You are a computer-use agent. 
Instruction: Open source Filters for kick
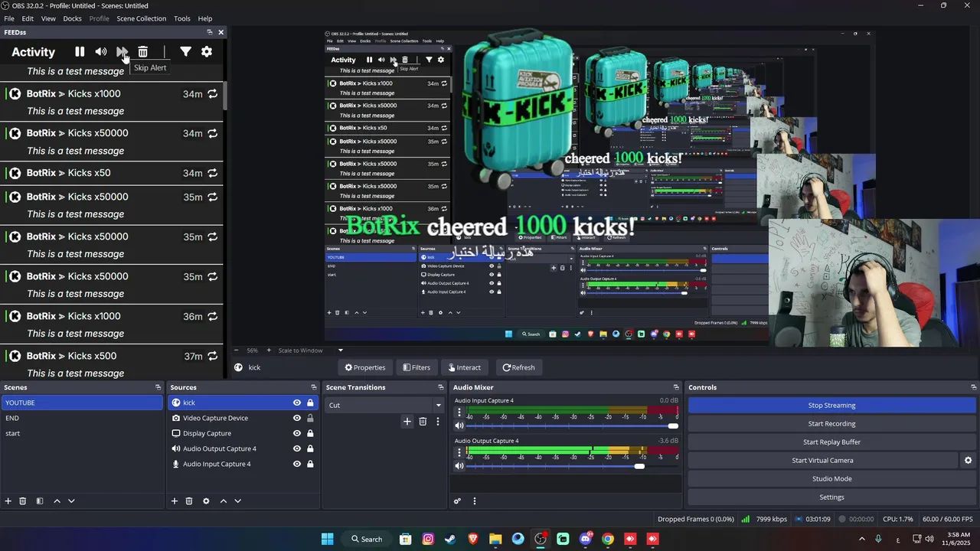point(416,367)
